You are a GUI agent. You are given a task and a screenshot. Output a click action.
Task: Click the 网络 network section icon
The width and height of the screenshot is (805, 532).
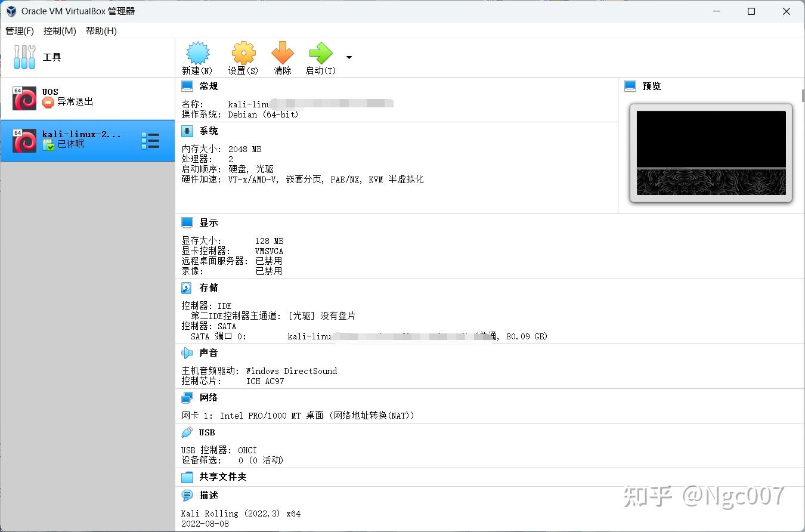187,397
